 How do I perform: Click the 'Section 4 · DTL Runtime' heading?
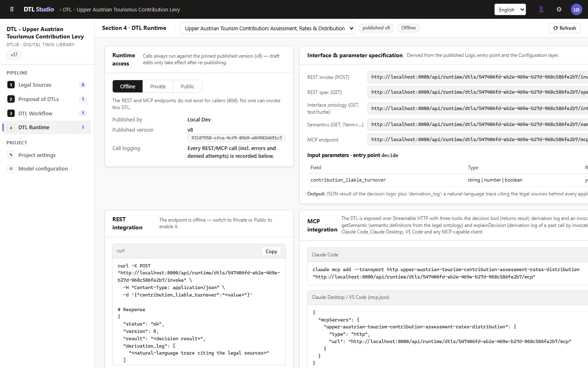(134, 28)
